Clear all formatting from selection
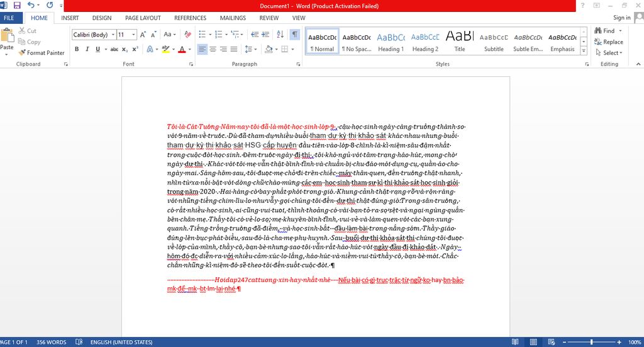This screenshot has width=644, height=347. point(187,35)
